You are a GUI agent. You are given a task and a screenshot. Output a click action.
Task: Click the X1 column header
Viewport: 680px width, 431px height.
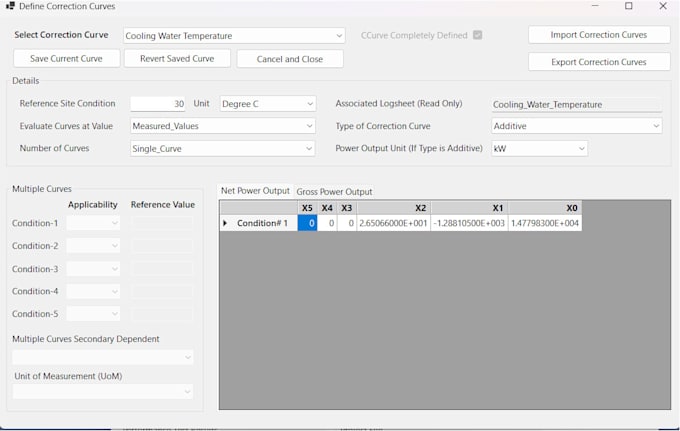click(x=469, y=208)
